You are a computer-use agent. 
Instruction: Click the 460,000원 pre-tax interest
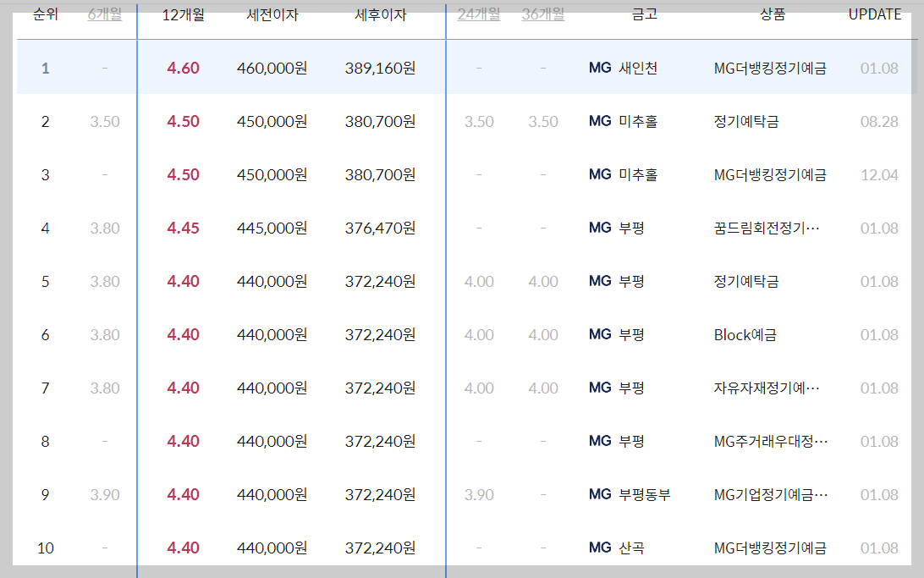(272, 69)
